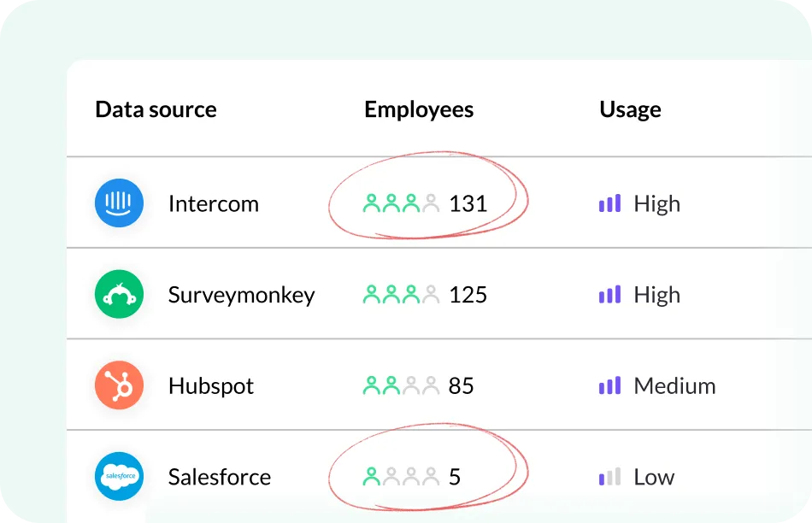Click the employee count 131
The height and width of the screenshot is (523, 812).
click(468, 203)
